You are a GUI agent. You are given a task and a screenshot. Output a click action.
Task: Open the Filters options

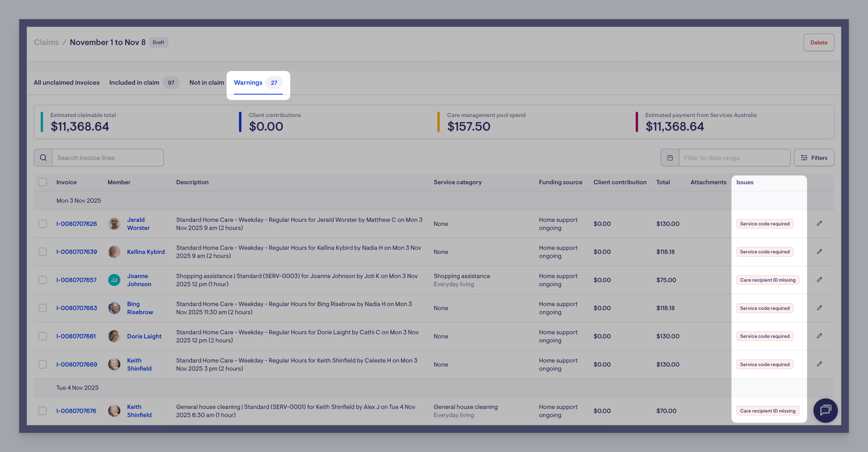(x=814, y=158)
